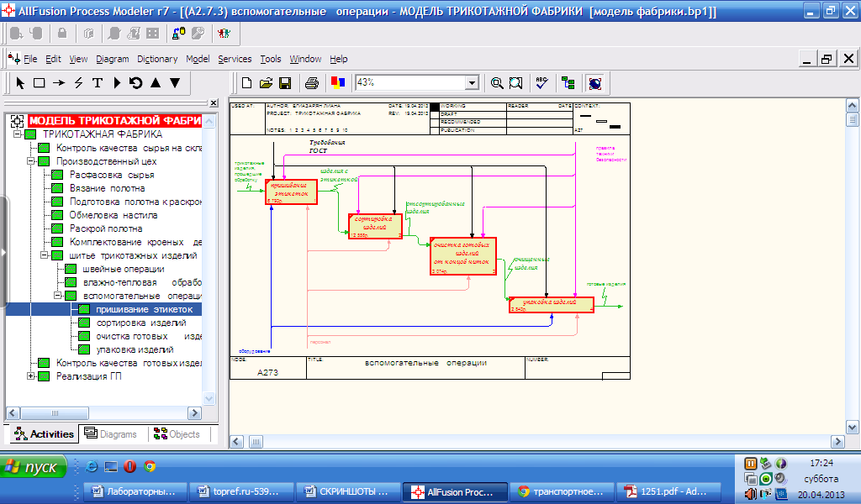
Task: Open the Windows пуск start button
Action: point(33,467)
